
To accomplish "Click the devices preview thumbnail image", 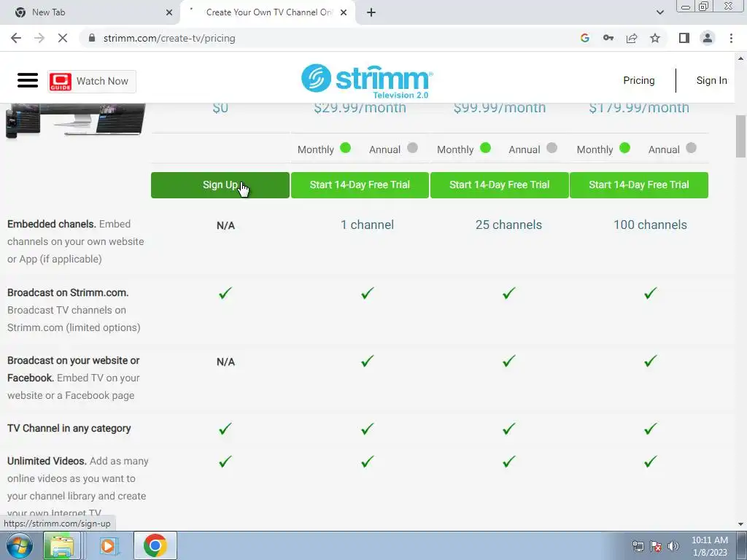I will point(75,121).
